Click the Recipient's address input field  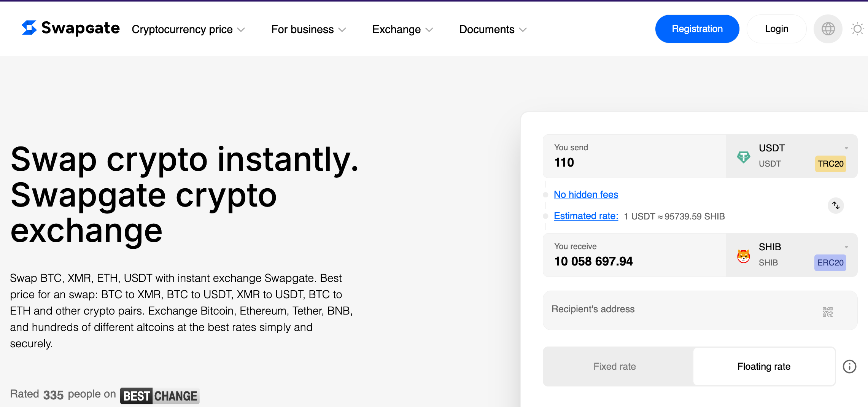(x=681, y=310)
